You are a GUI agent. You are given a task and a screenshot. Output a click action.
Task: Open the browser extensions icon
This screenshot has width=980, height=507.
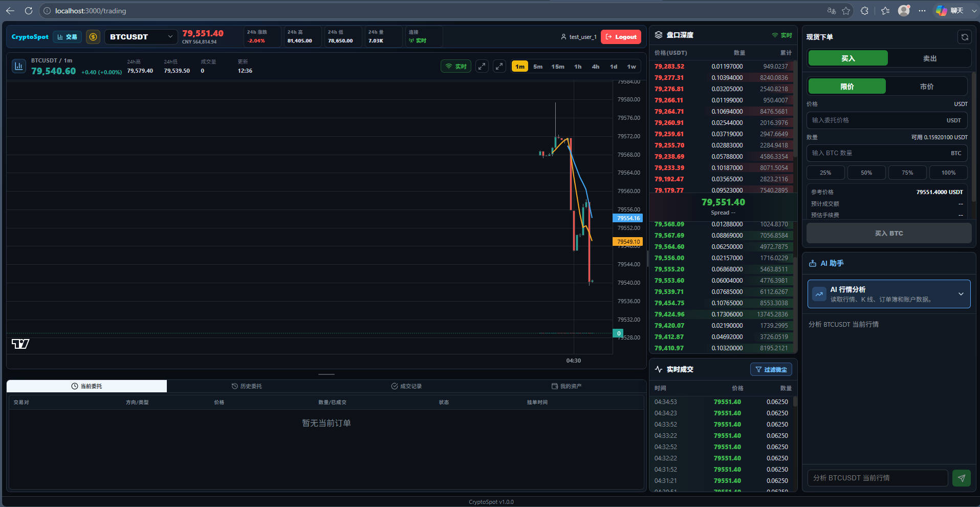point(864,11)
